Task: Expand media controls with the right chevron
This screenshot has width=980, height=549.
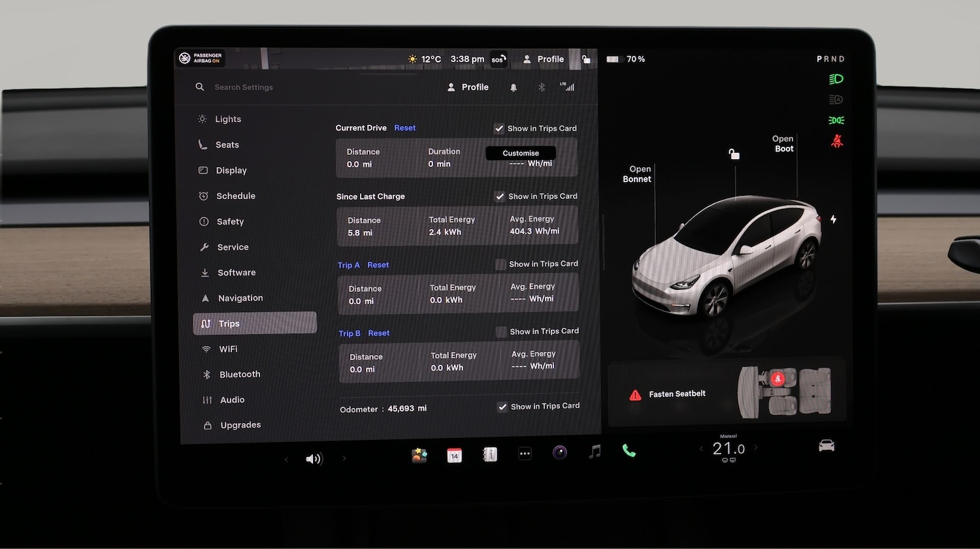Action: coord(344,458)
